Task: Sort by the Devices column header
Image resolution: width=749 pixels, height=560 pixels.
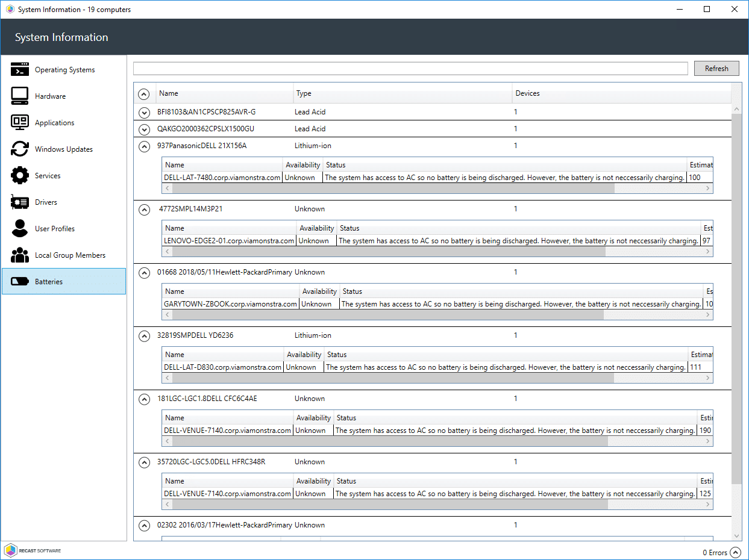Action: [621, 93]
